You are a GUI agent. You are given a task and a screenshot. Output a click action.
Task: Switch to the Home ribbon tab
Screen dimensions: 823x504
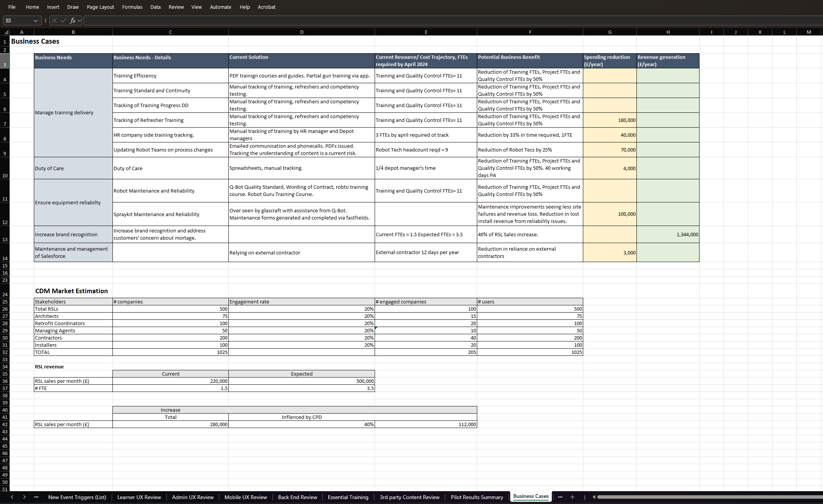click(32, 7)
